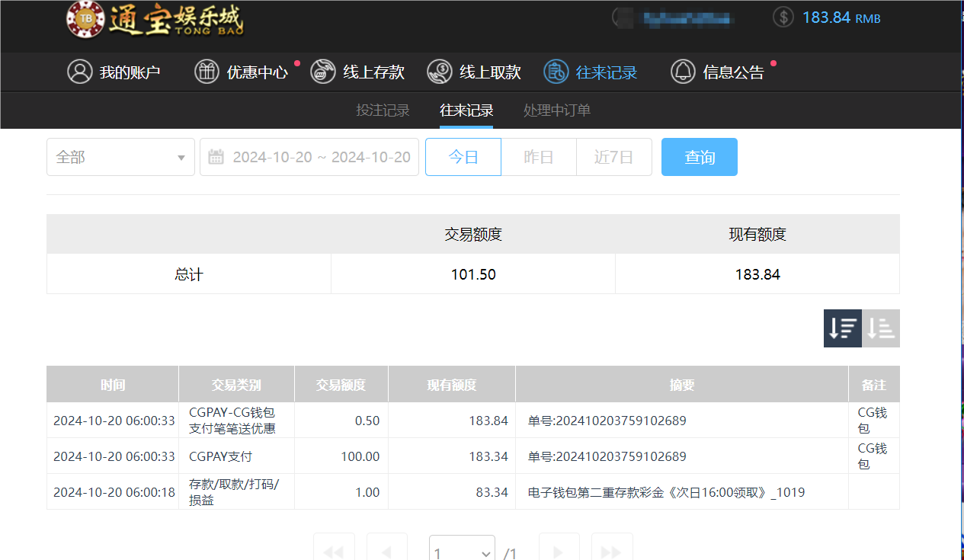The height and width of the screenshot is (560, 964).
Task: Switch to ascending sort order
Action: [x=881, y=328]
